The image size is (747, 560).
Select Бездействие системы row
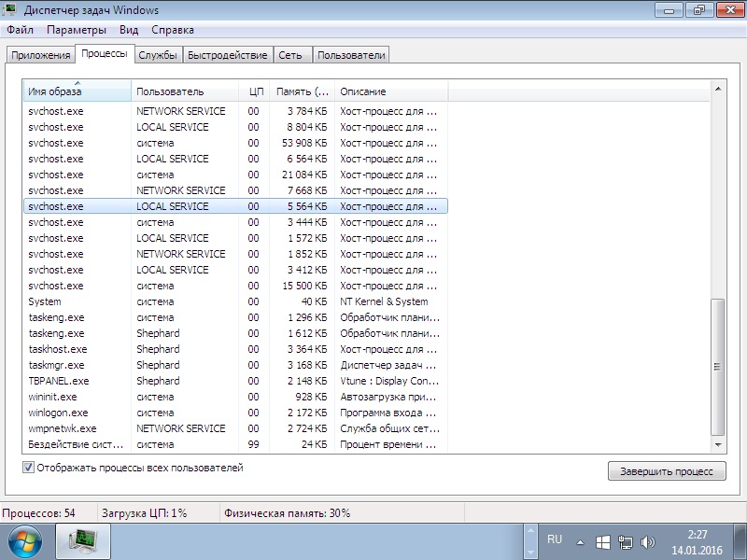click(235, 444)
